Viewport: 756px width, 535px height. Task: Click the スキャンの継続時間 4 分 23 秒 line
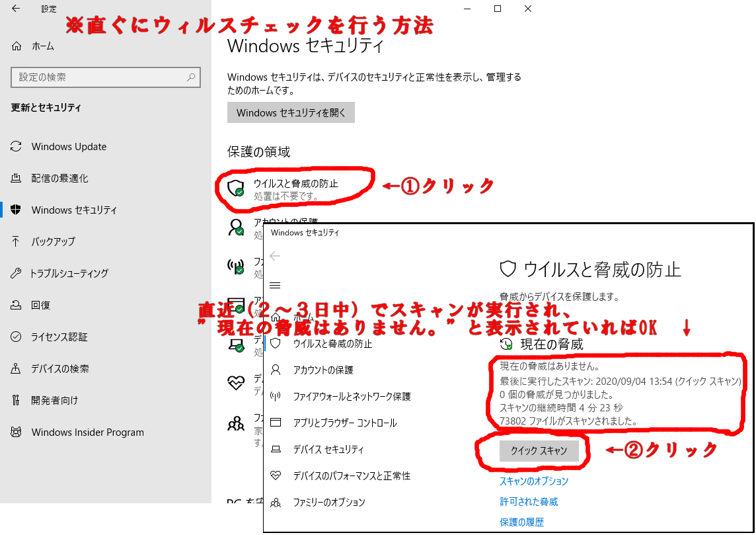coord(561,407)
